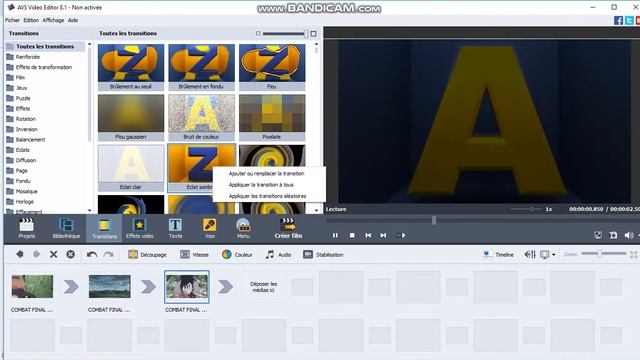Image resolution: width=640 pixels, height=360 pixels.
Task: Open the Fichier menu
Action: (x=12, y=20)
